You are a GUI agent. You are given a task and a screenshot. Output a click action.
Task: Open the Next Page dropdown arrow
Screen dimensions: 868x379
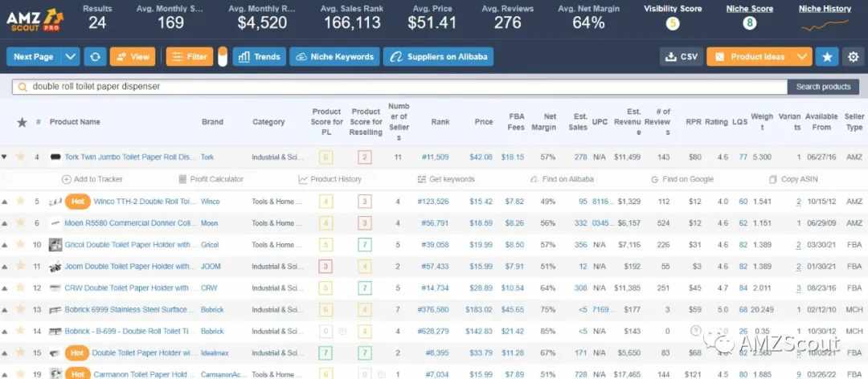70,56
